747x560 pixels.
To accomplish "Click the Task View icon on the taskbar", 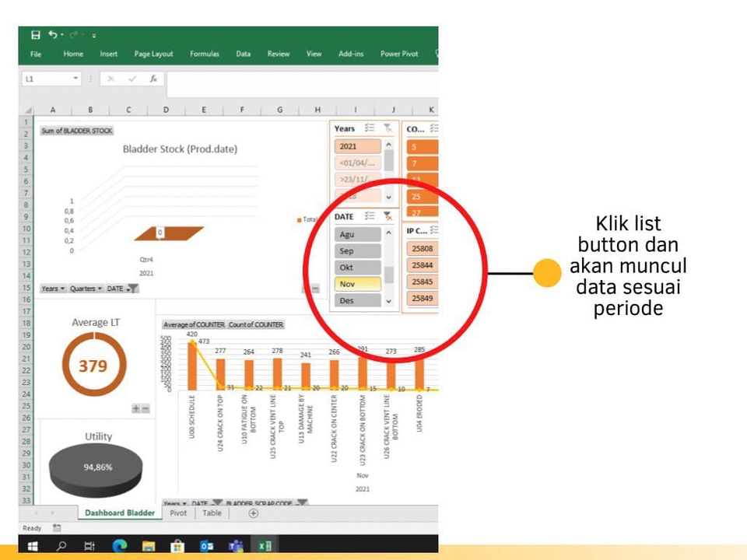I will pos(89,546).
